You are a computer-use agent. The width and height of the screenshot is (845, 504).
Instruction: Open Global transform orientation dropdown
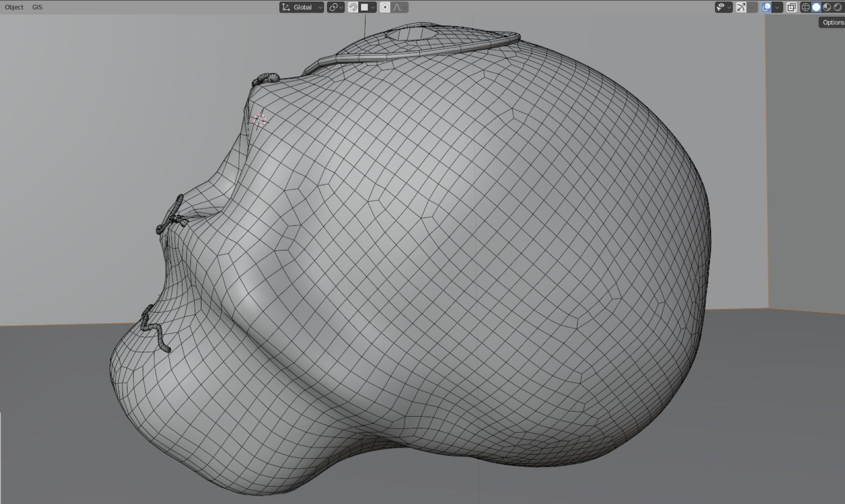pyautogui.click(x=301, y=7)
